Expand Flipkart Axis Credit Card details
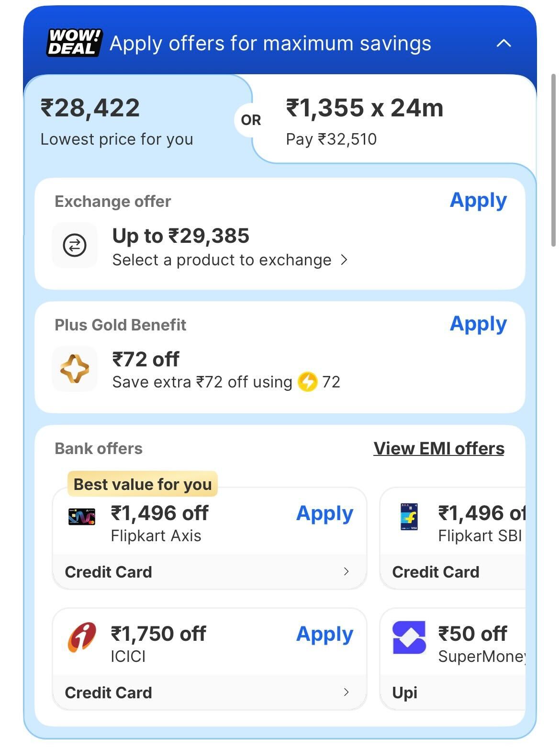Viewport: 560px width, 750px height. tap(346, 571)
